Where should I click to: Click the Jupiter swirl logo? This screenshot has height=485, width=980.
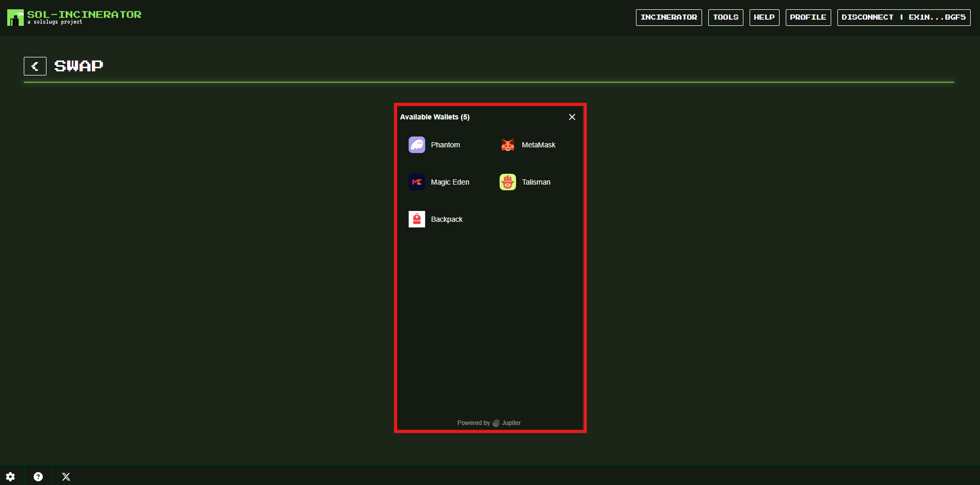(496, 423)
